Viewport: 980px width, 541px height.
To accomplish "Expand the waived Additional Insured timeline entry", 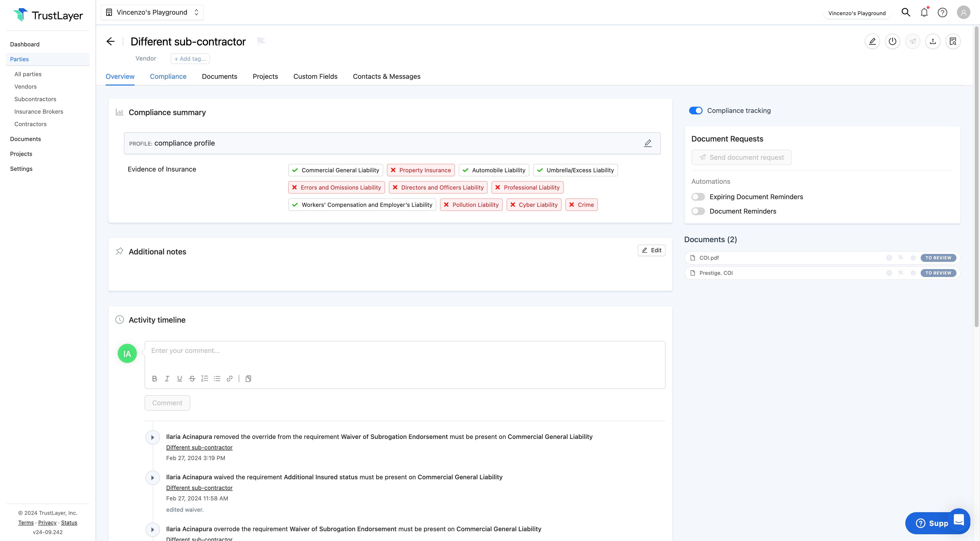I will coord(153,477).
